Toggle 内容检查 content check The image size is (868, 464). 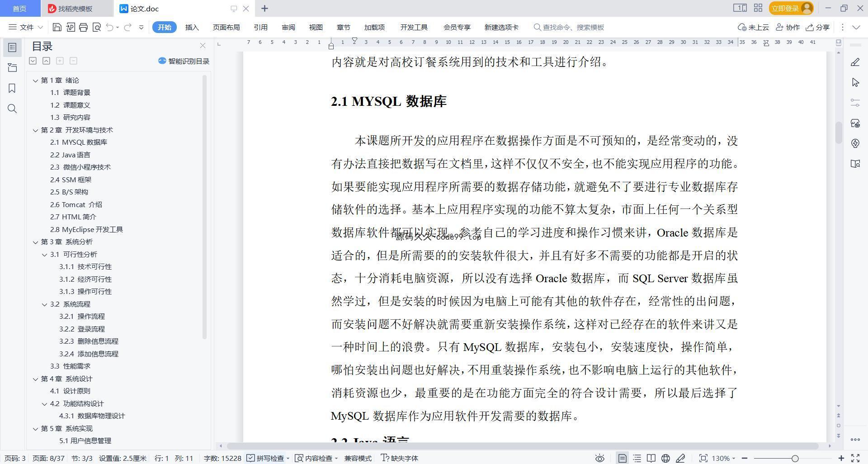tap(316, 458)
